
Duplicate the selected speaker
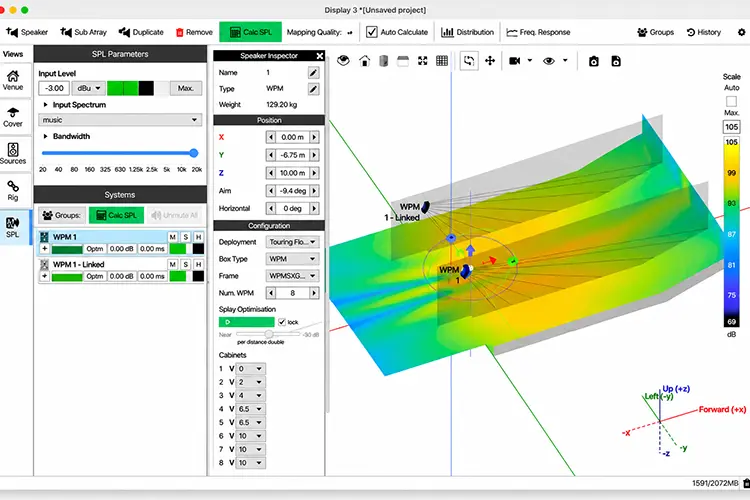coord(141,32)
